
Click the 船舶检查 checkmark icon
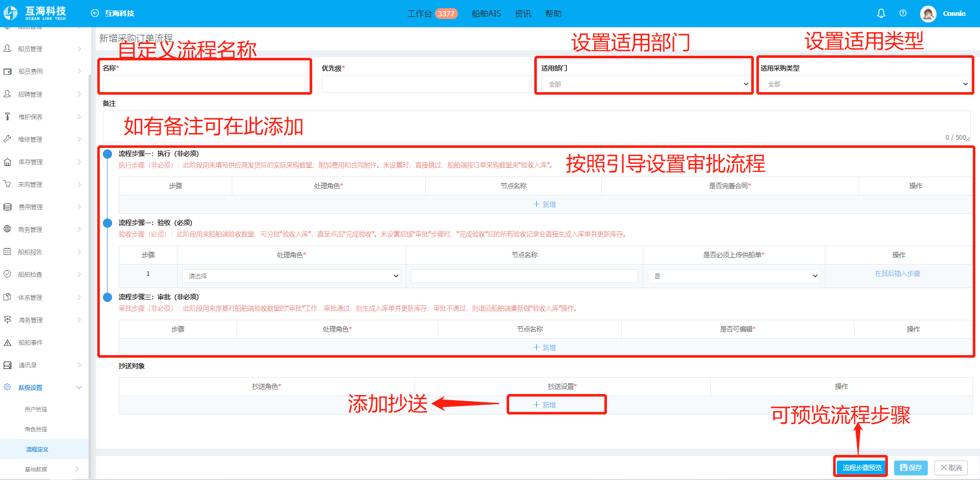coord(7,274)
